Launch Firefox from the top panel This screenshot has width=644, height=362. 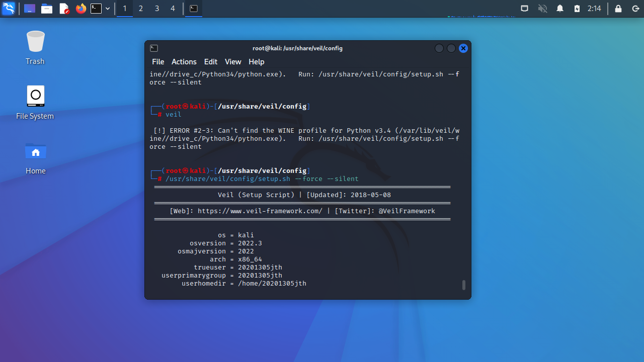[80, 9]
